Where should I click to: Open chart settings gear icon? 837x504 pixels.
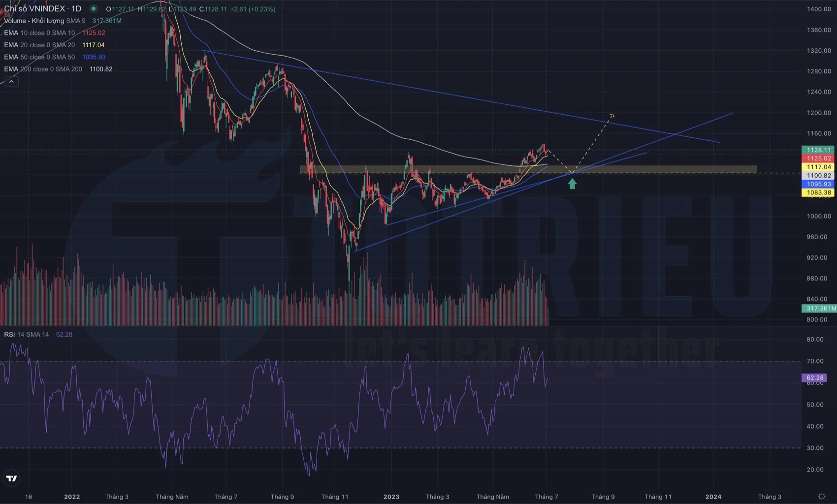[x=821, y=496]
